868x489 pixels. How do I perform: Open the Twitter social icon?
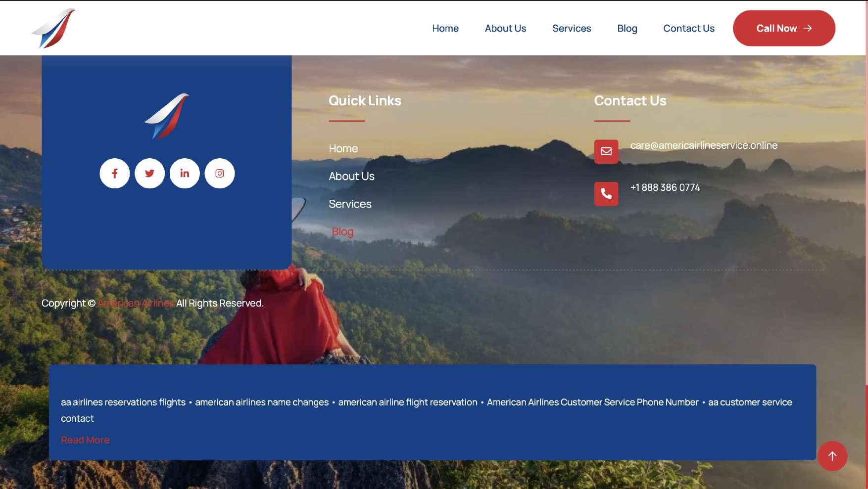(x=149, y=173)
